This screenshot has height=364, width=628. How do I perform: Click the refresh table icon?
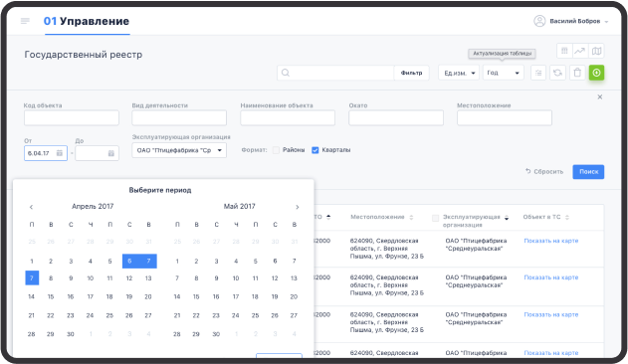[x=557, y=73]
